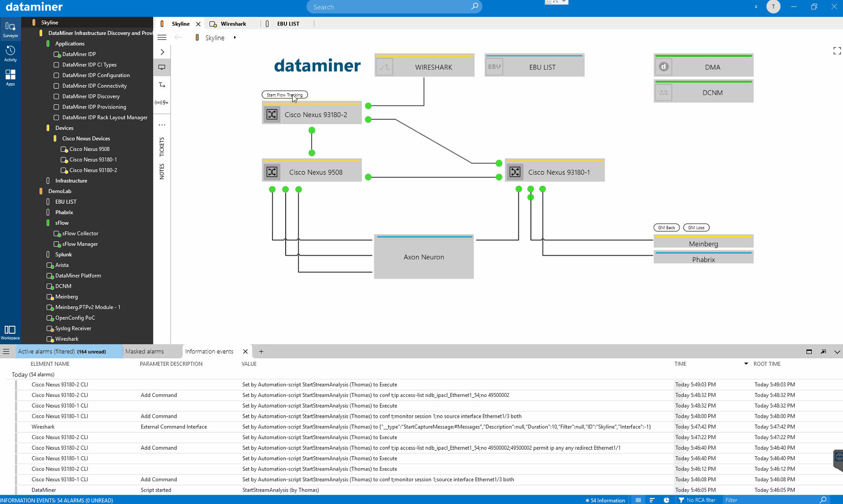Close the Skyline card tab
This screenshot has width=843, height=504.
(198, 24)
